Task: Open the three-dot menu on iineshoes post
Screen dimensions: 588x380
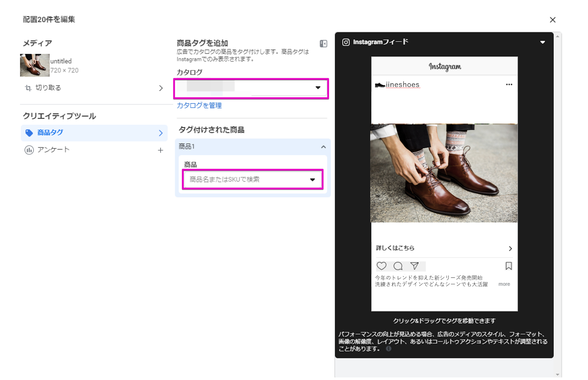Action: coord(509,85)
